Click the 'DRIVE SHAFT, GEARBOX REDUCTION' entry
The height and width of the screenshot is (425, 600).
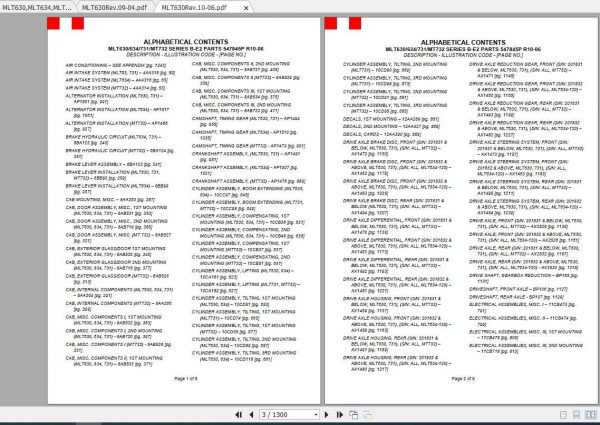523,278
